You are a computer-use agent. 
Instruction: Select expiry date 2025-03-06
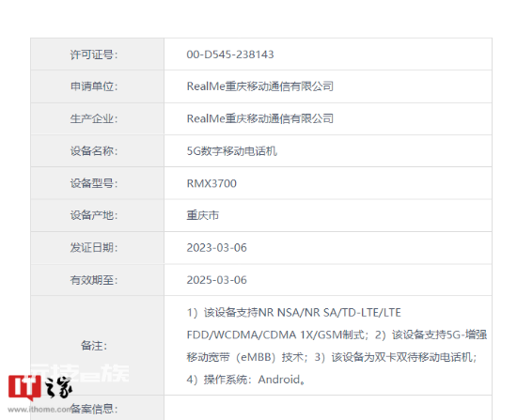[216, 280]
